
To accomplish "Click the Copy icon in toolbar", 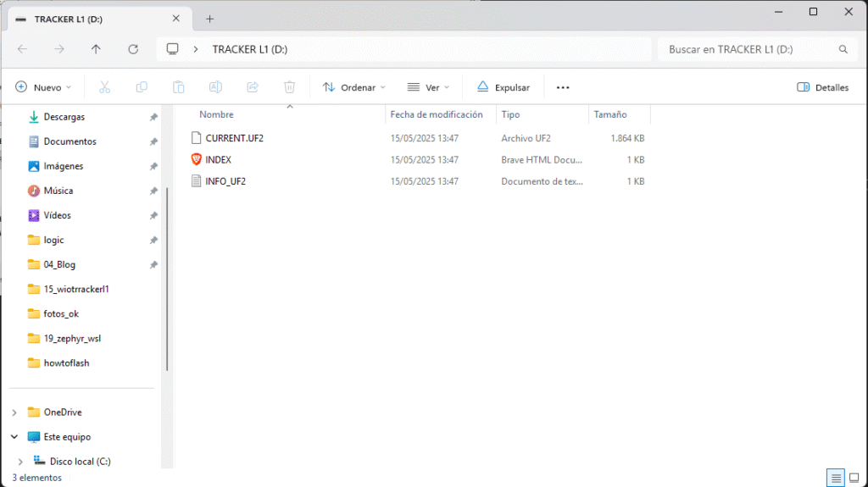I will pyautogui.click(x=142, y=87).
